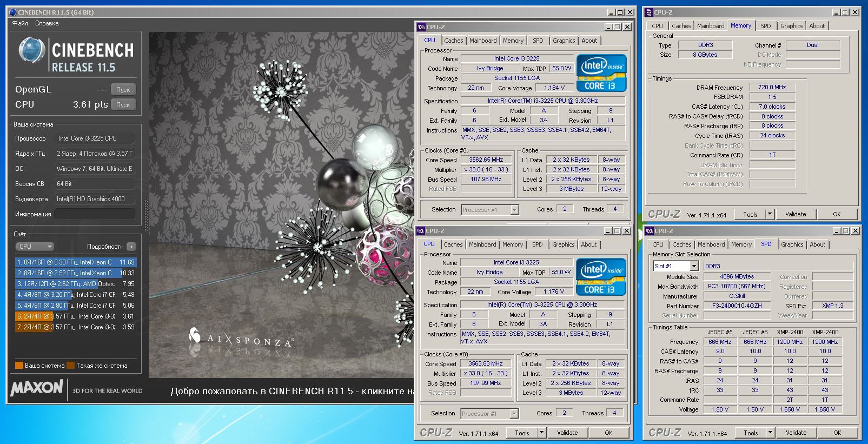Image resolution: width=868 pixels, height=444 pixels.
Task: Open Tools arrow in CPU-Z 3563.83 MHz window
Action: pyautogui.click(x=541, y=433)
